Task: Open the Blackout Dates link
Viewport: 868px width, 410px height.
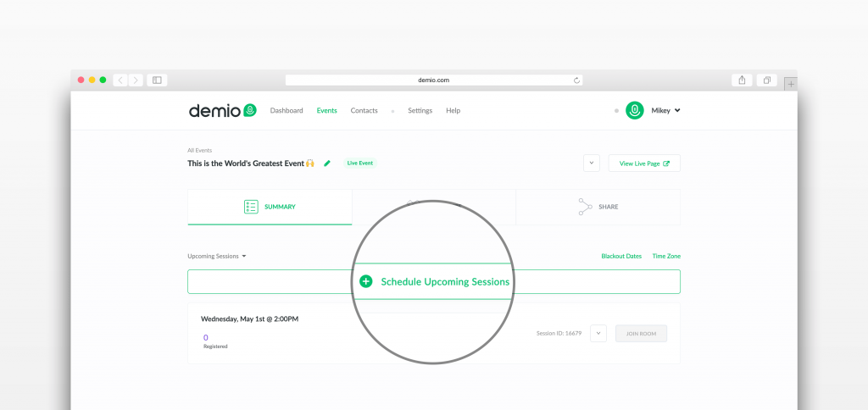Action: pos(621,256)
